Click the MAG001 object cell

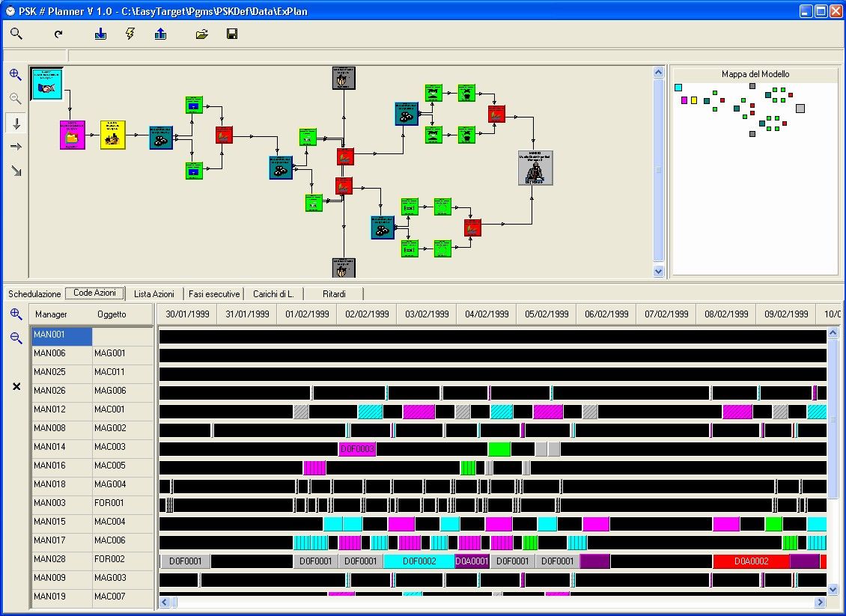pos(123,353)
